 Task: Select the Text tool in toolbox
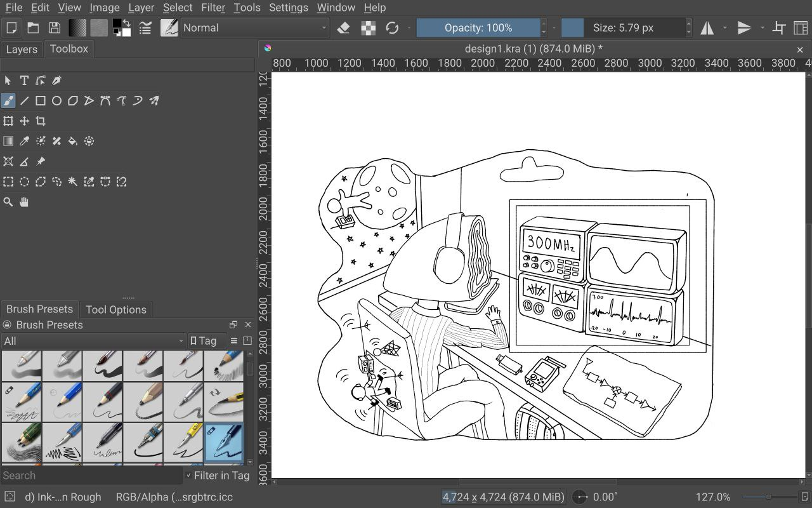pyautogui.click(x=24, y=81)
